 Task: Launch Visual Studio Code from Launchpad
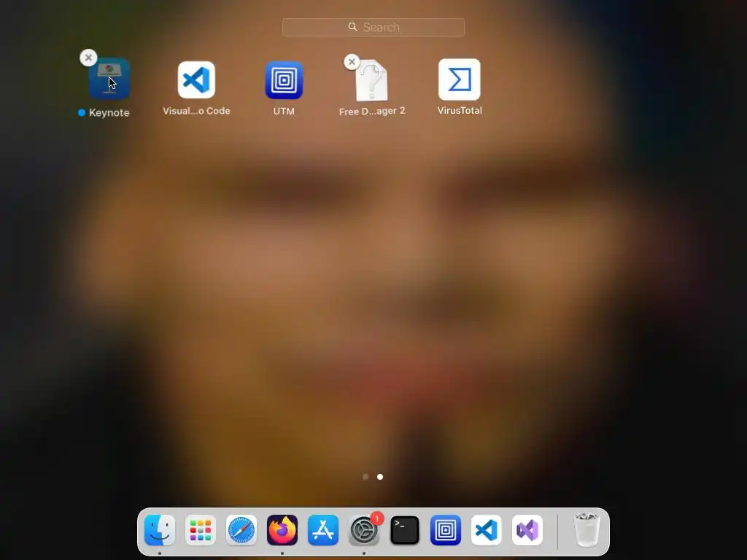pyautogui.click(x=196, y=79)
